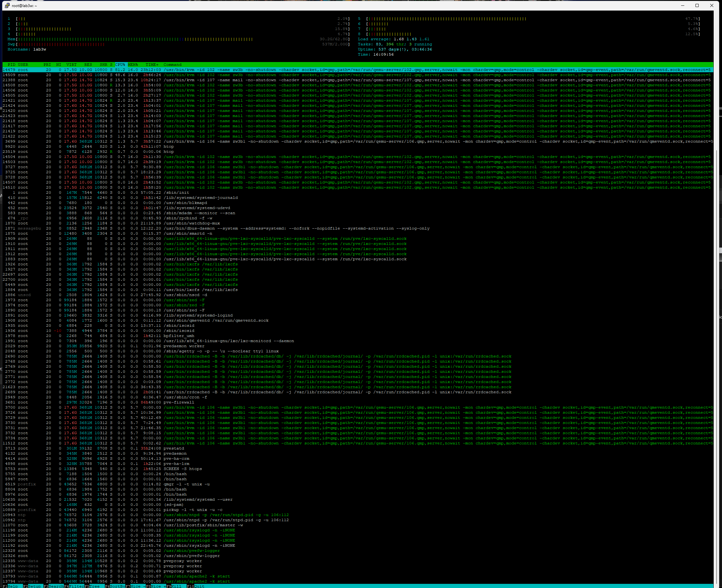Select the qmeventd process row

point(358,320)
